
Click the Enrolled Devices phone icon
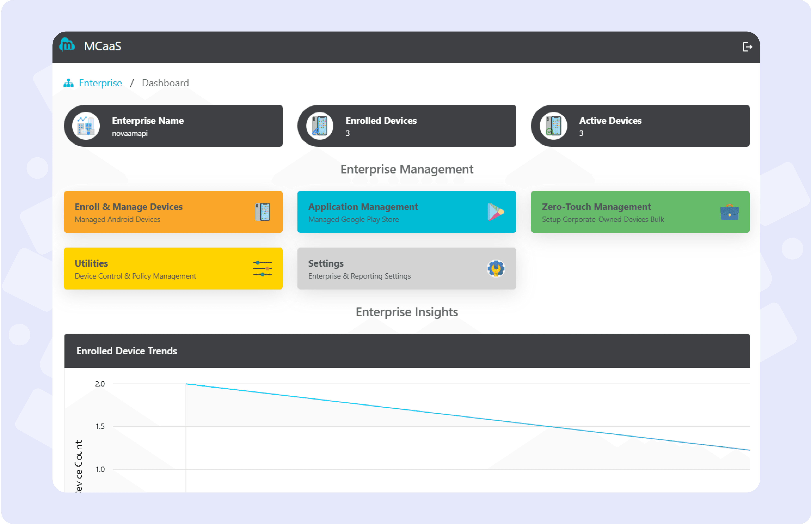click(x=320, y=126)
